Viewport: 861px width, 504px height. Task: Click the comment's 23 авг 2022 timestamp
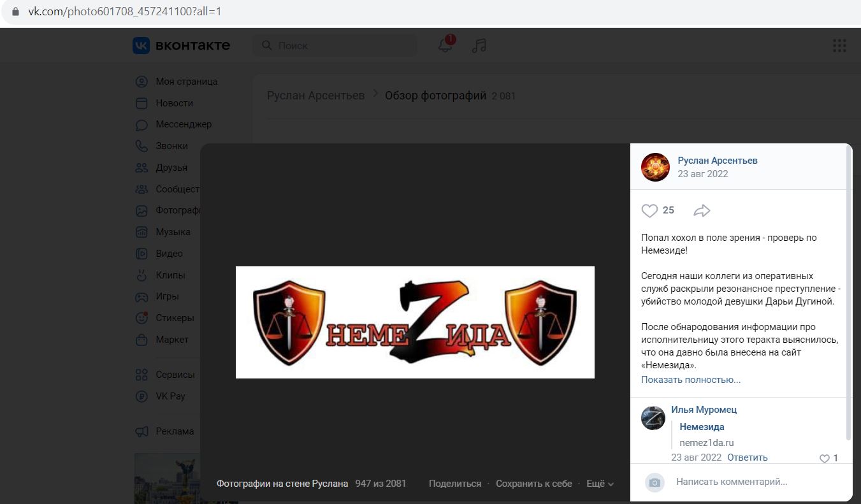coord(696,457)
